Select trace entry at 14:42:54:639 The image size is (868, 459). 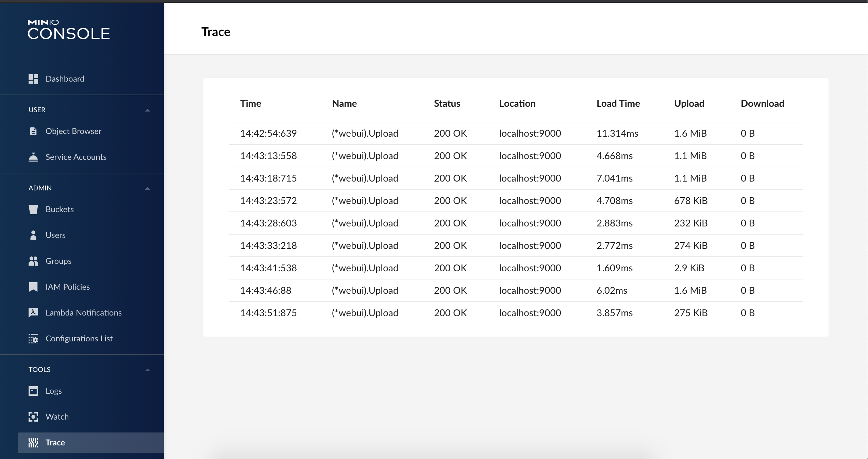(516, 133)
